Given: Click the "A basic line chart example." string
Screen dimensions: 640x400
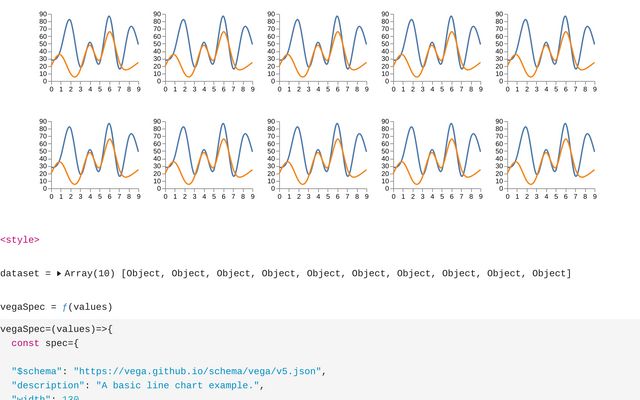Looking at the screenshot, I should (x=178, y=385).
